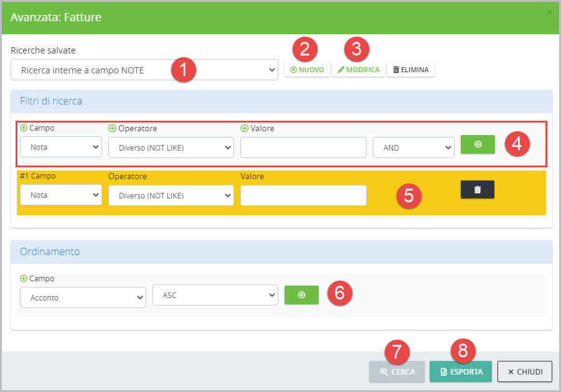561x392 pixels.
Task: Click the plus icon beside Campo in Ordinamento
Action: click(x=24, y=279)
